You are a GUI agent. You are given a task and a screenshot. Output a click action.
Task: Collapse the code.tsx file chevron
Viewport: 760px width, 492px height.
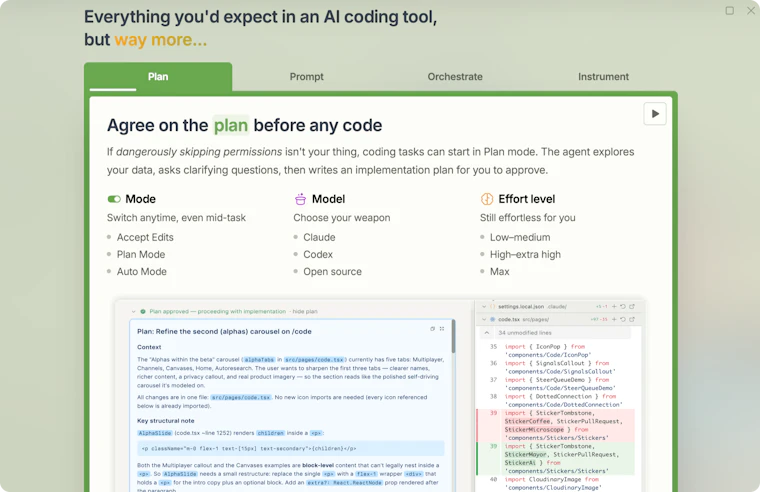(x=484, y=319)
